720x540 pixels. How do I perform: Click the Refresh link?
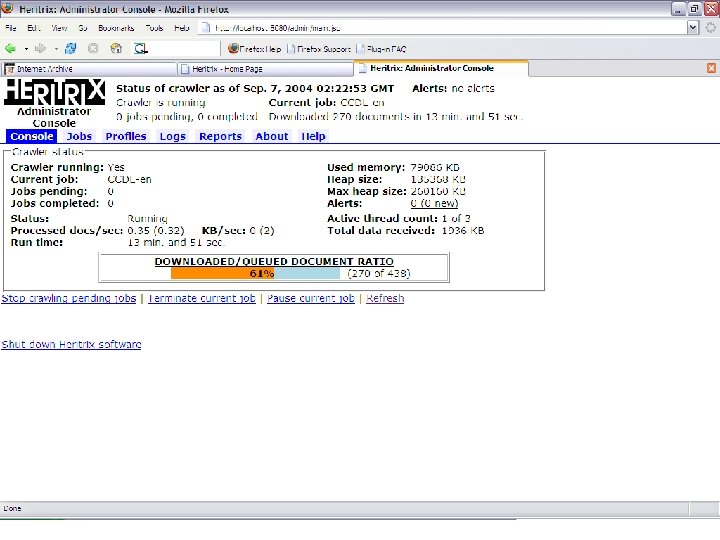coord(385,298)
